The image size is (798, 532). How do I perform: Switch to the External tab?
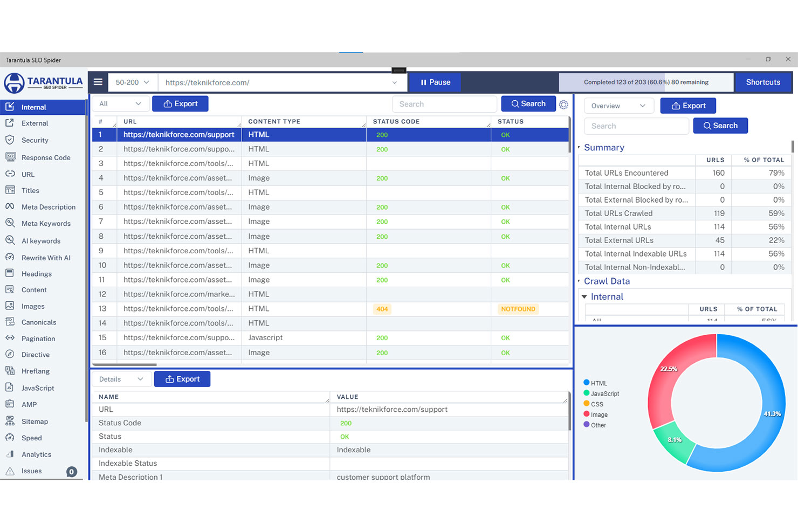pos(35,123)
